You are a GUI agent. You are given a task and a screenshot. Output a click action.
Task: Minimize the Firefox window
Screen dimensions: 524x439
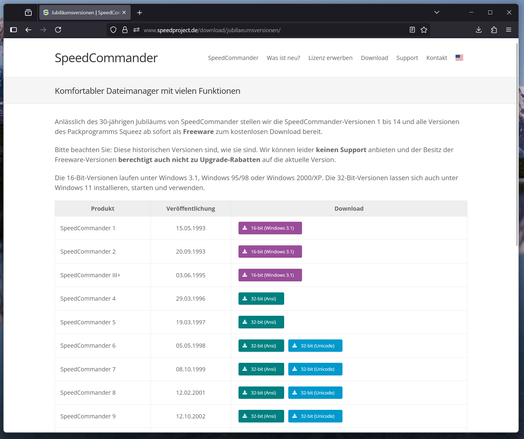pyautogui.click(x=471, y=13)
